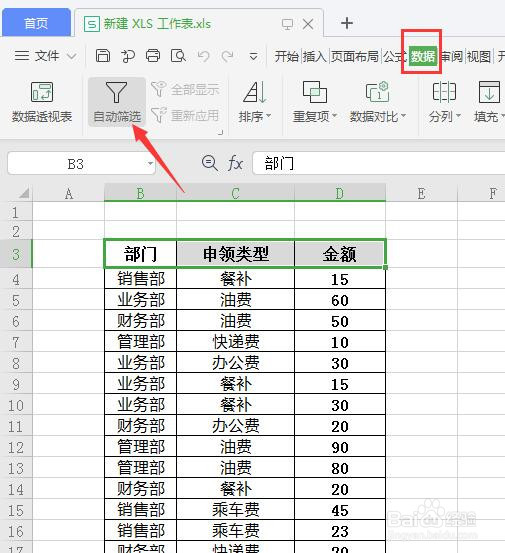
Task: Click the 申领类型 header cell
Action: pyautogui.click(x=235, y=254)
